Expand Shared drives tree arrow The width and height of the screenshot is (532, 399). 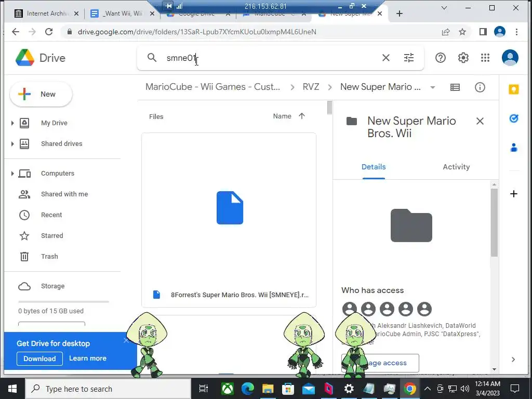pyautogui.click(x=12, y=144)
